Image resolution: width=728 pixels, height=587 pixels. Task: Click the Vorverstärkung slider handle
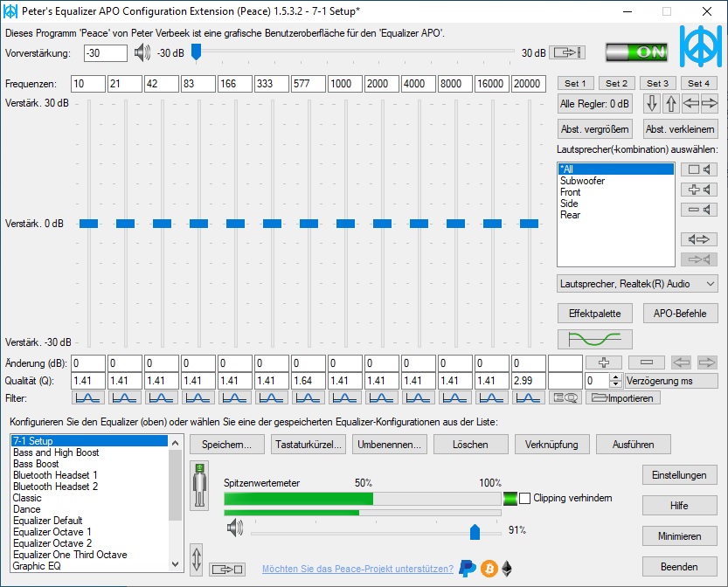tap(197, 52)
